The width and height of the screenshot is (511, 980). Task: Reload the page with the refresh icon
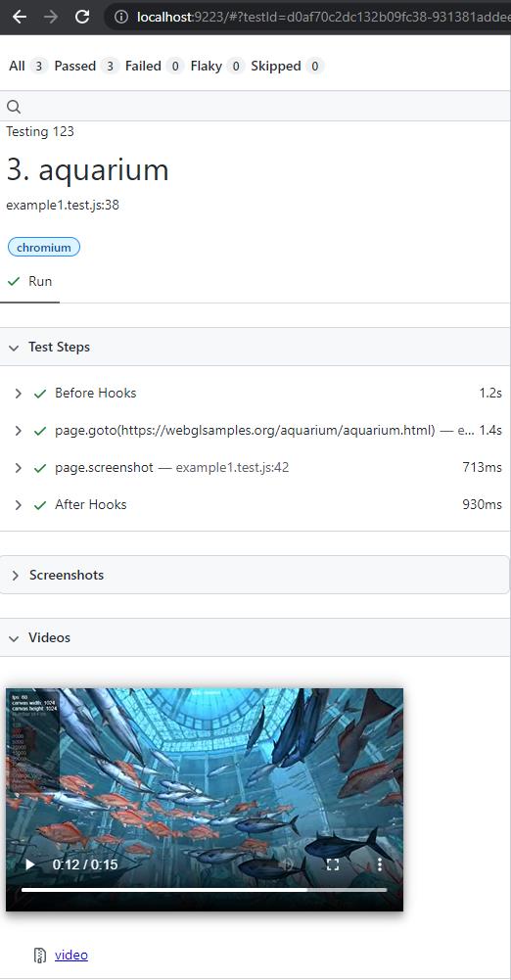pos(82,17)
